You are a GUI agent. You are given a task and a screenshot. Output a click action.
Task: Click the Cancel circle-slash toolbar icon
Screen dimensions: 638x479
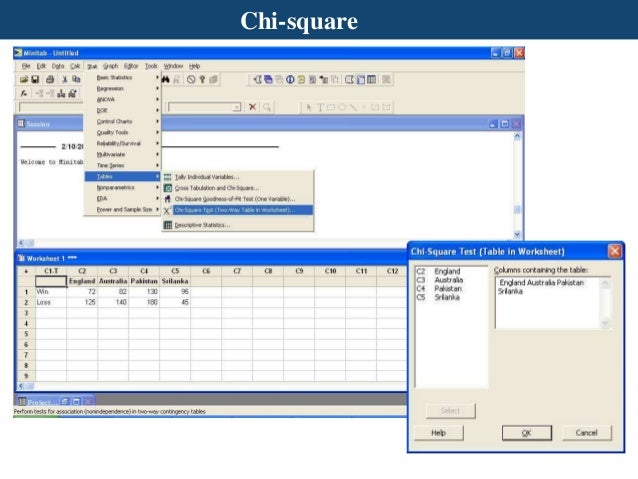click(191, 79)
